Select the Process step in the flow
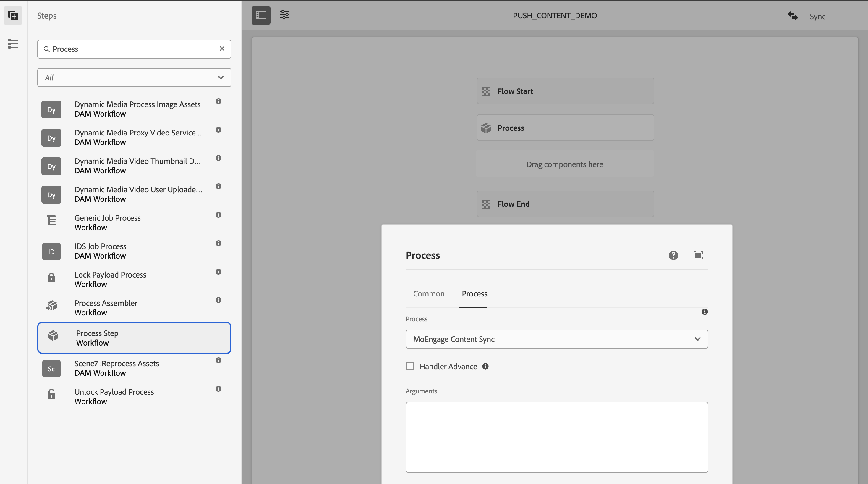 565,128
